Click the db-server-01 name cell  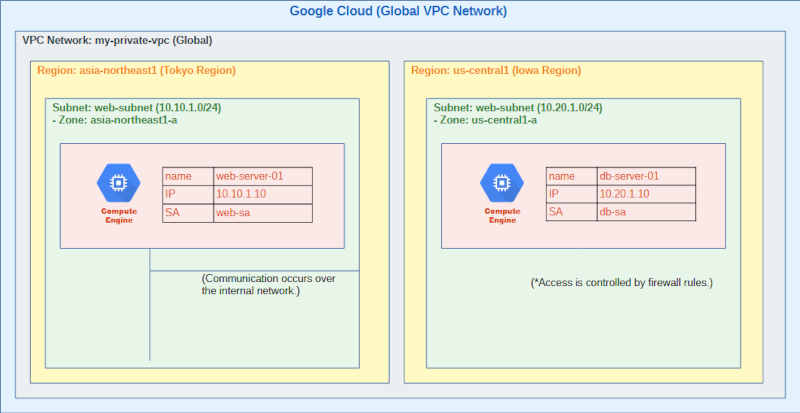click(646, 176)
